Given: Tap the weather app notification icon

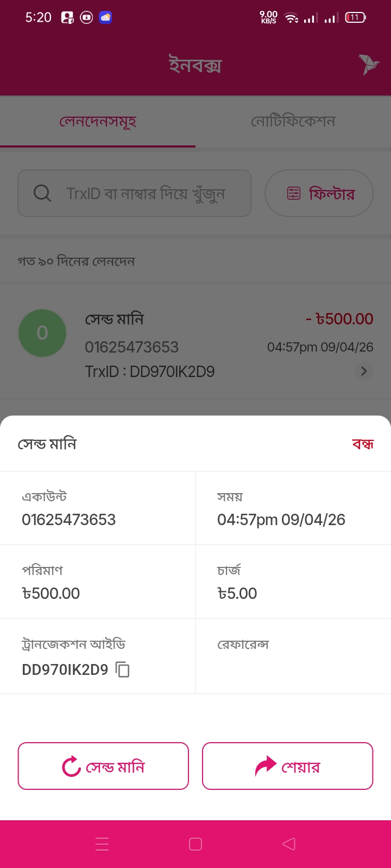Looking at the screenshot, I should click(x=105, y=17).
